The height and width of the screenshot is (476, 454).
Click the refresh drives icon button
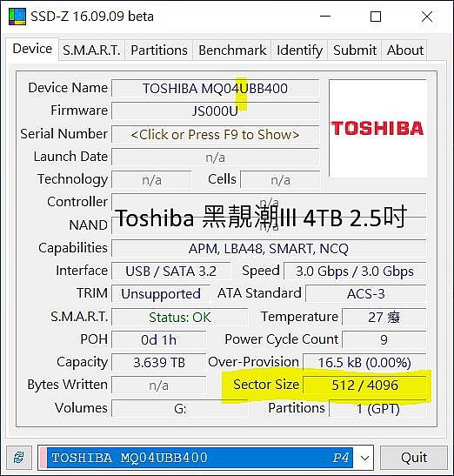[19, 458]
